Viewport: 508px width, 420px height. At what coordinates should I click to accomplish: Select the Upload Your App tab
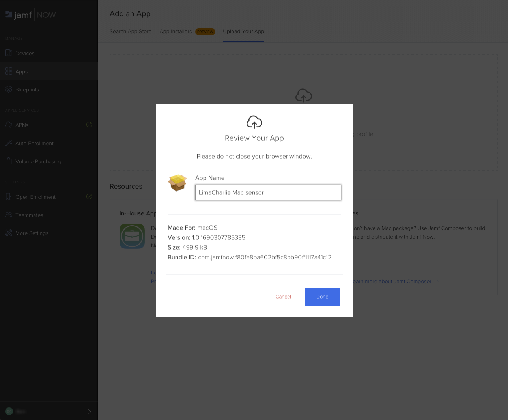pyautogui.click(x=243, y=32)
